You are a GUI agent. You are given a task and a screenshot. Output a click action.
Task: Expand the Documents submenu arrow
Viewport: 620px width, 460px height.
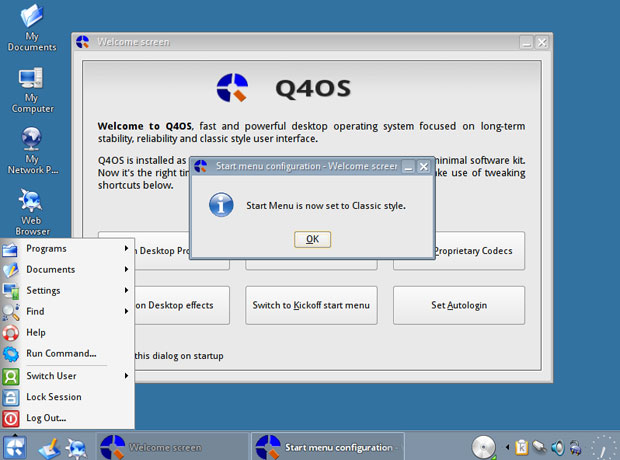click(126, 269)
